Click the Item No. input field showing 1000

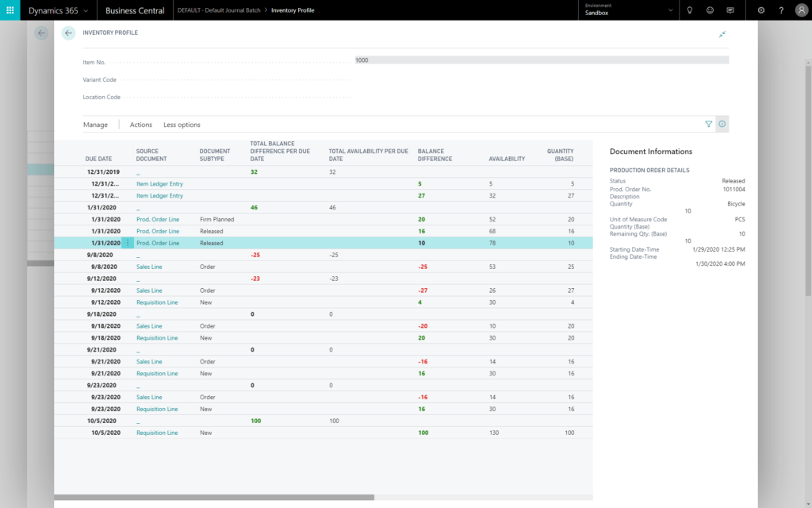tap(476, 59)
